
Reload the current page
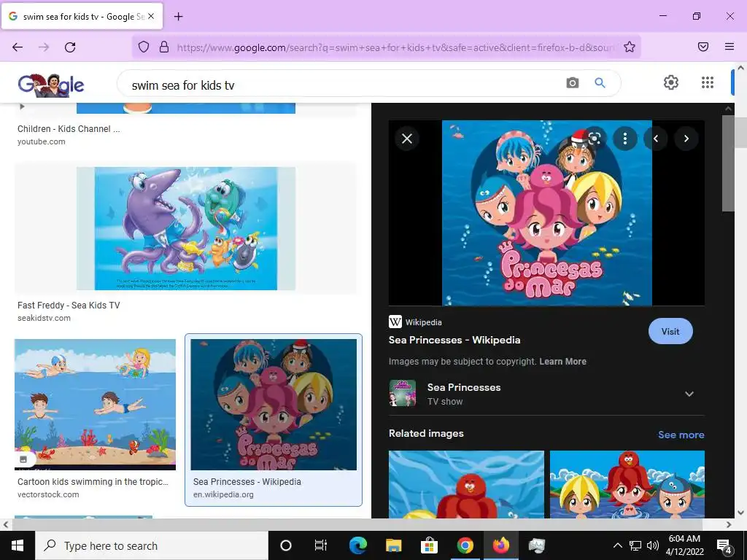[70, 47]
